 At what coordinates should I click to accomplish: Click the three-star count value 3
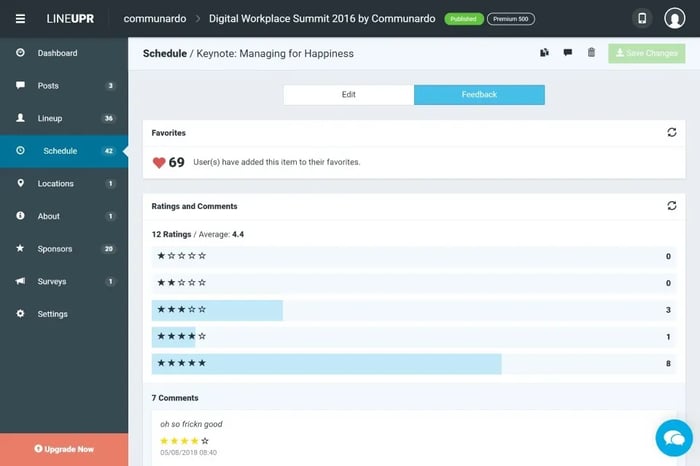click(668, 310)
